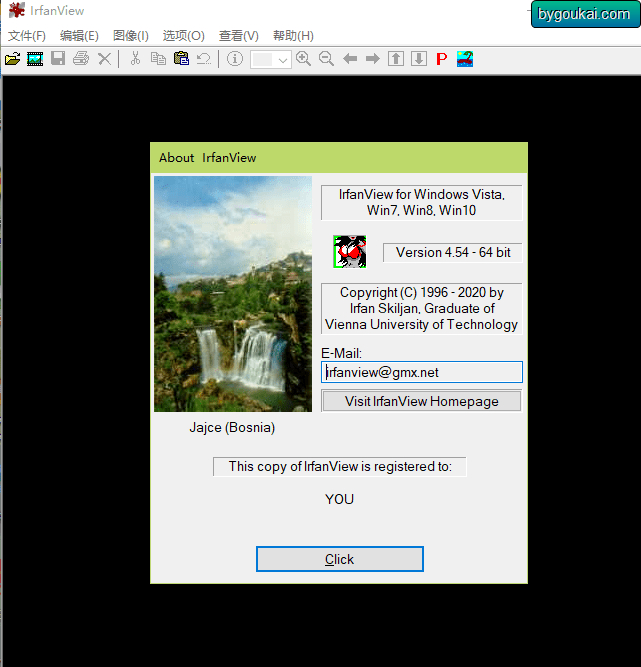Click the Jajce (Bosnia) caption
Screen dimensions: 641x667
232,427
